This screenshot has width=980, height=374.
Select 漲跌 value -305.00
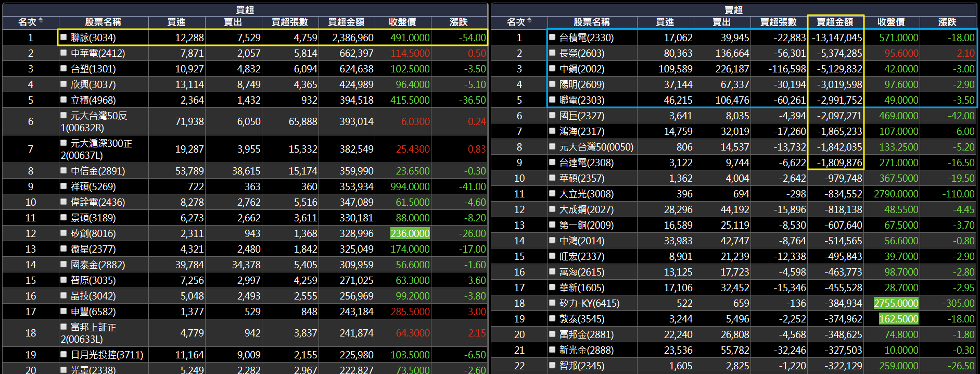coord(958,303)
